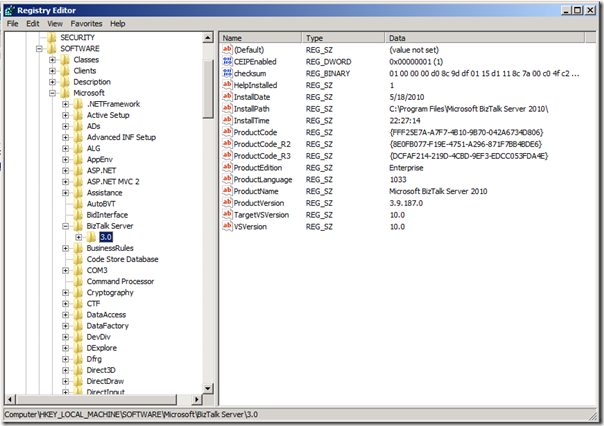Click the ProductName value icon
This screenshot has width=604, height=426.
227,191
